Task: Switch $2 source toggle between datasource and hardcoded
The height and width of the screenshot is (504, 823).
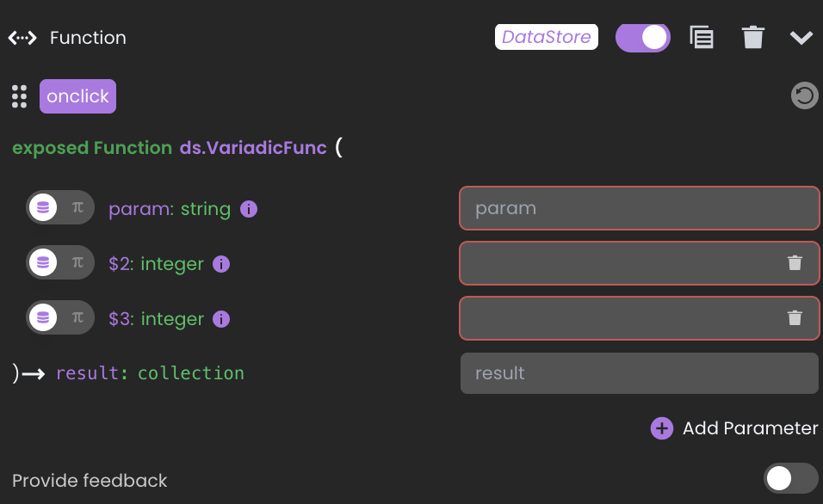Action: [60, 263]
